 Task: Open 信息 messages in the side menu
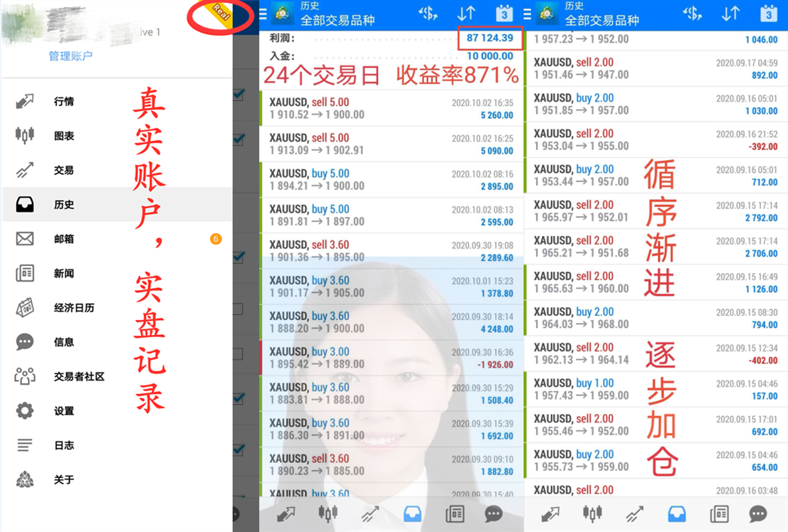point(117,342)
